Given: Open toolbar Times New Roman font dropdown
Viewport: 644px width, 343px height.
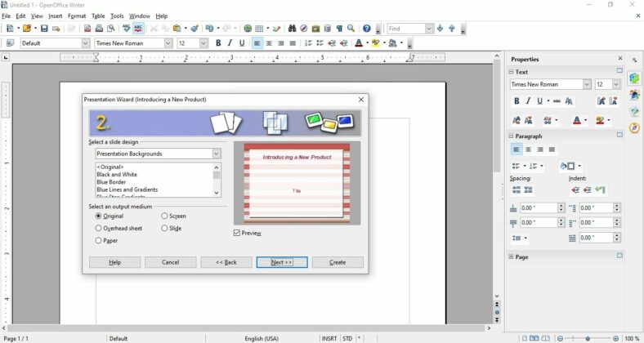Looking at the screenshot, I should (x=168, y=43).
